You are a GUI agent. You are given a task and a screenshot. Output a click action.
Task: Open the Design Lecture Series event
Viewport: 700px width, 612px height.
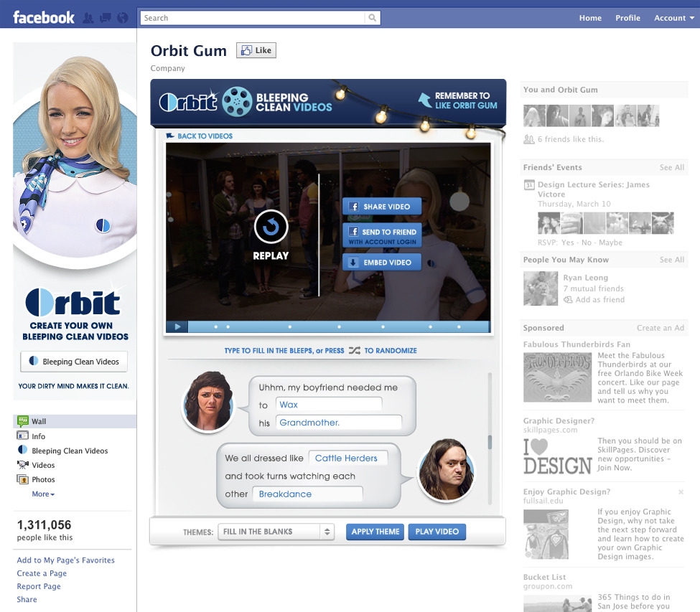(x=593, y=189)
